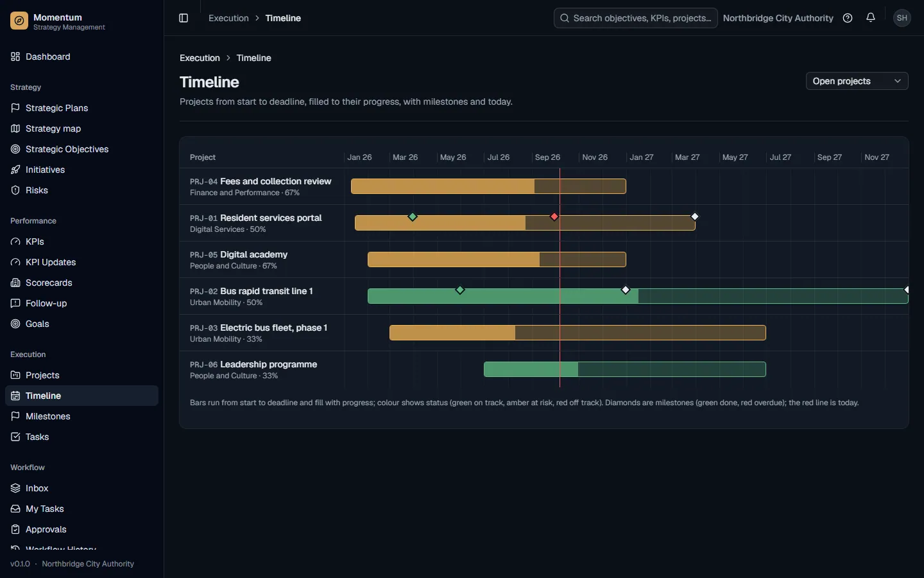Click the Leadership programme progress bar
Viewport: 924px width, 578px height.
click(x=625, y=369)
